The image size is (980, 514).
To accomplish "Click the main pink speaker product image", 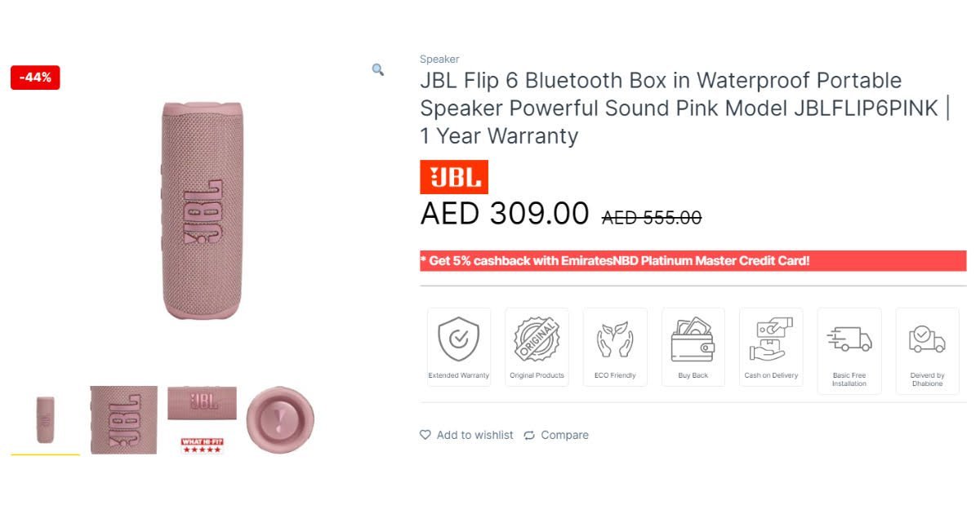I will pyautogui.click(x=202, y=210).
